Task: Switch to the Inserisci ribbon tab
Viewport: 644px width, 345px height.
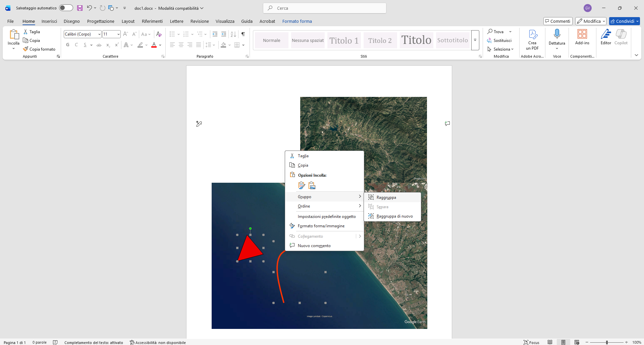Action: [49, 21]
